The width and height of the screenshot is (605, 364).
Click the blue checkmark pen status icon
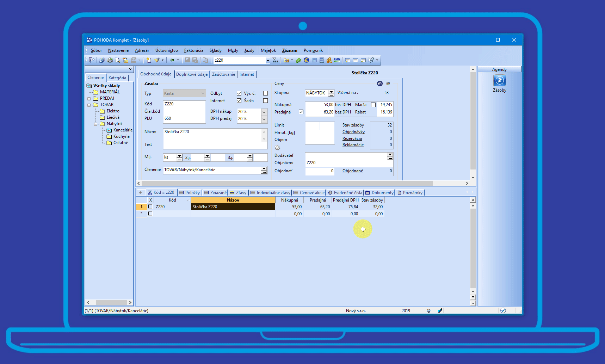(440, 310)
